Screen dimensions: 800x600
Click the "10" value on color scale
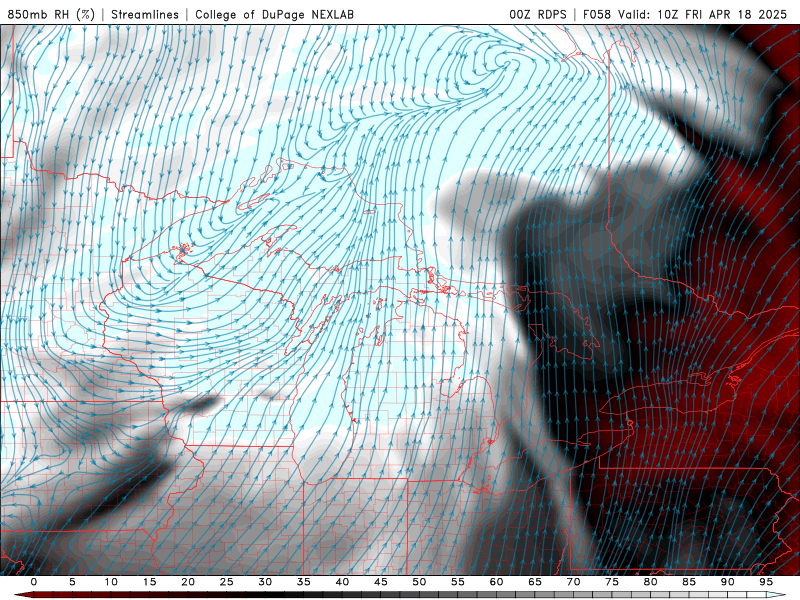click(x=111, y=582)
